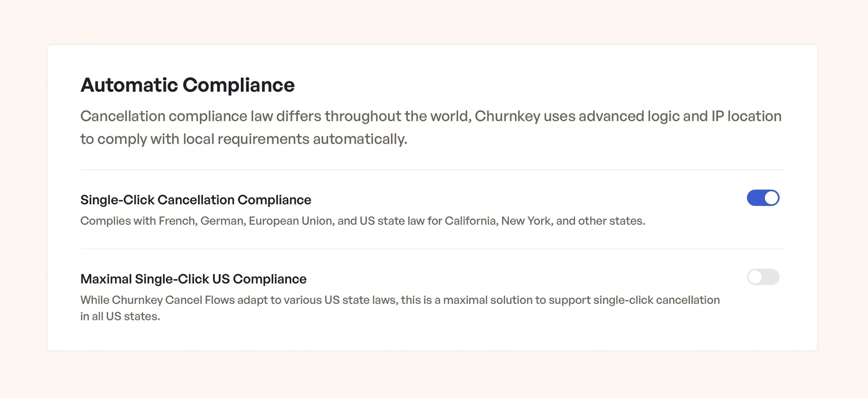The height and width of the screenshot is (398, 868).
Task: Enable the Maximal Single-Click US Compliance toggle
Action: pyautogui.click(x=763, y=277)
